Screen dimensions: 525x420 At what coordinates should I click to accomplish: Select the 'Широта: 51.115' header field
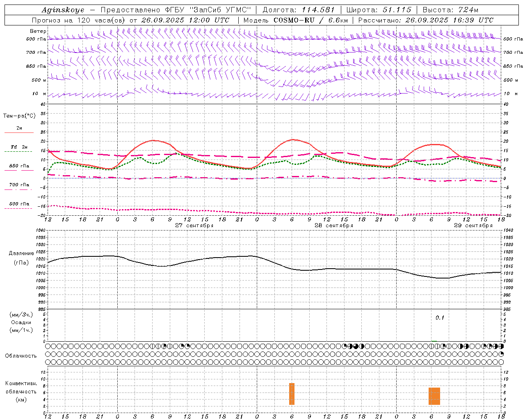coord(379,10)
